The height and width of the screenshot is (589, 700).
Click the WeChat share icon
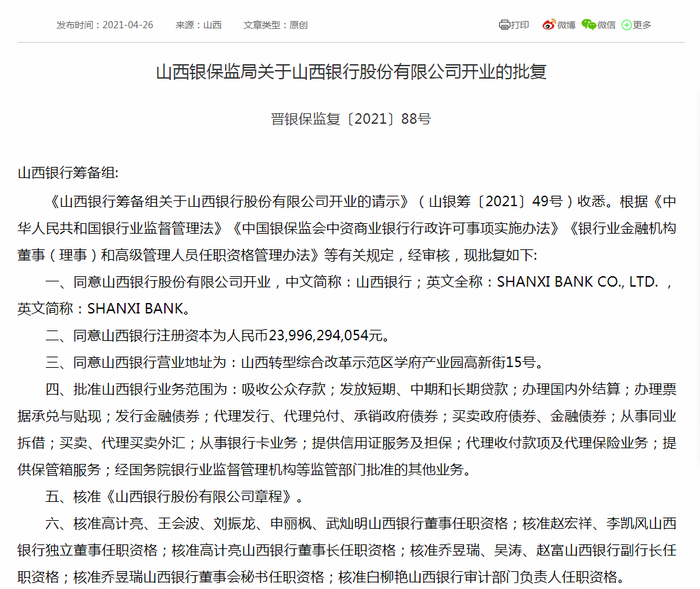pyautogui.click(x=589, y=25)
